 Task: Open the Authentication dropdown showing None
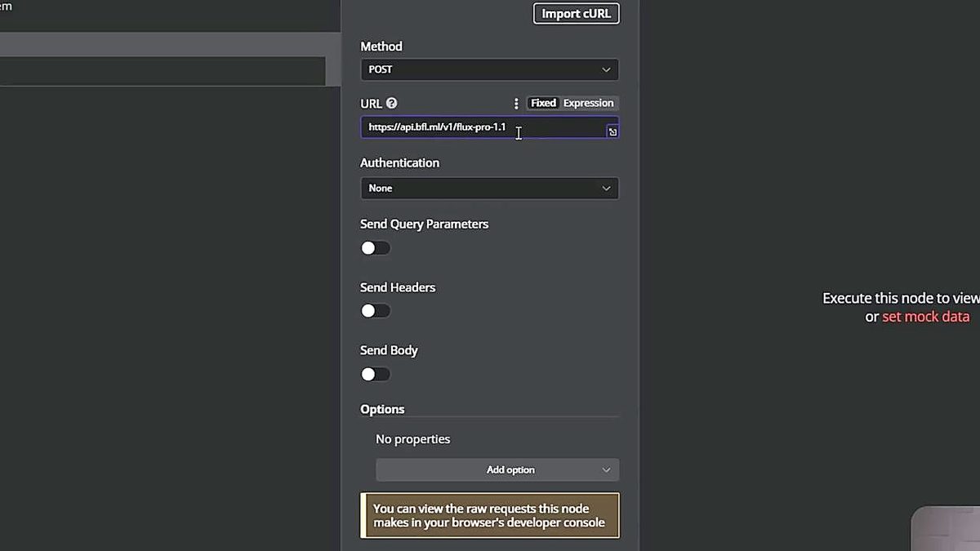pos(489,188)
